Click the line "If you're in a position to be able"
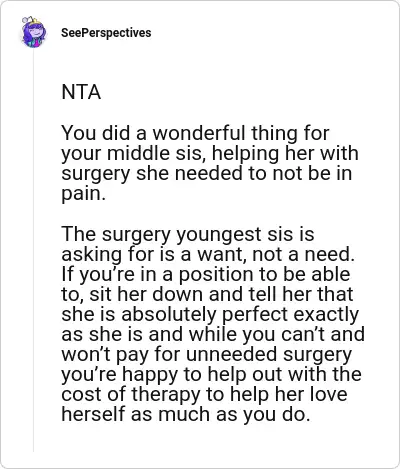This screenshot has width=400, height=469. pos(206,274)
